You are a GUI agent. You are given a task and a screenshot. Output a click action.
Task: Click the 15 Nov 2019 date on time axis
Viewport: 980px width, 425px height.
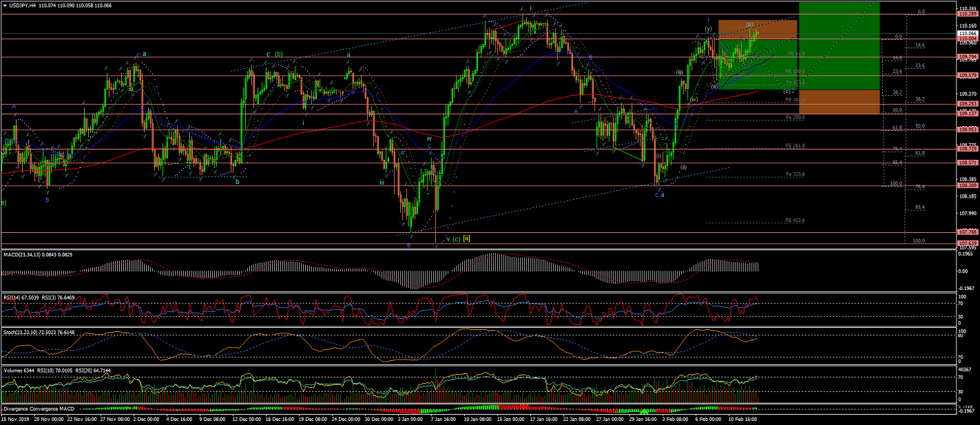(16, 418)
